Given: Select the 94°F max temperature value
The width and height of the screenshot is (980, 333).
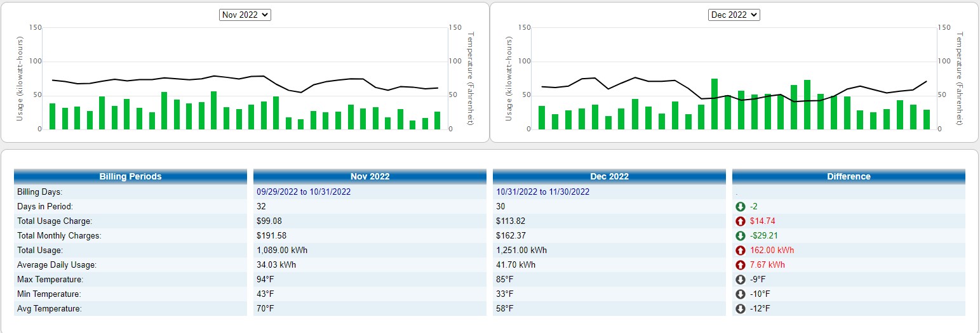Looking at the screenshot, I should tap(265, 280).
